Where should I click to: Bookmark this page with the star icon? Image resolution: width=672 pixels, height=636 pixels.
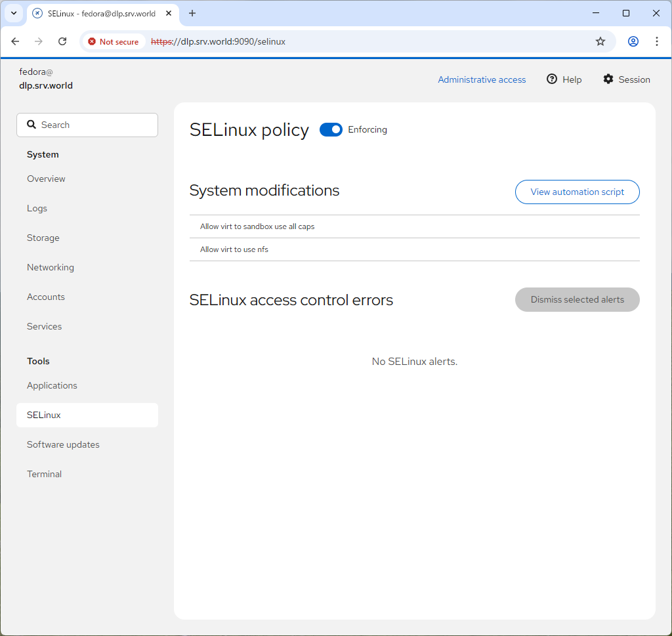click(x=600, y=41)
